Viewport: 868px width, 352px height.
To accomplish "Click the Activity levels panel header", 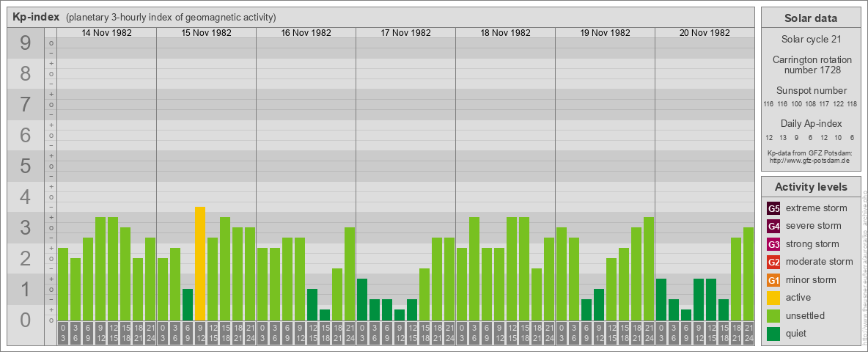I will click(810, 187).
